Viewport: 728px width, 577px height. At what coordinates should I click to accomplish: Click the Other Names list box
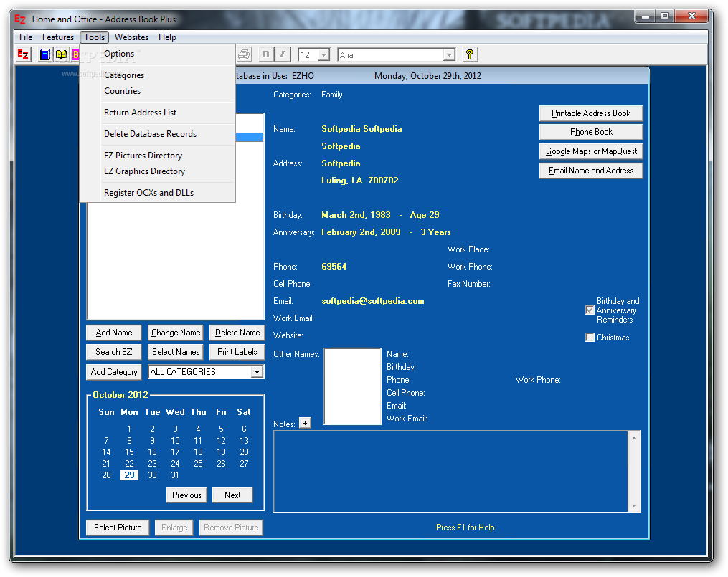(352, 386)
